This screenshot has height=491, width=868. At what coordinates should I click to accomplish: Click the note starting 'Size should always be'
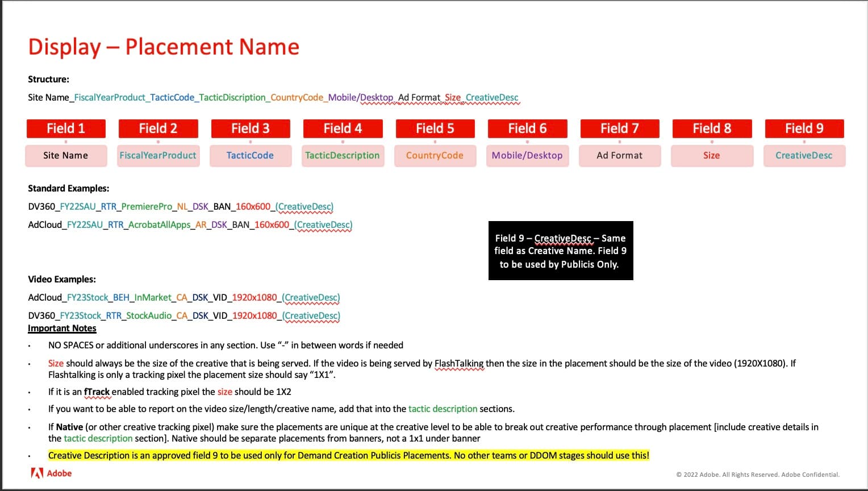pyautogui.click(x=422, y=369)
